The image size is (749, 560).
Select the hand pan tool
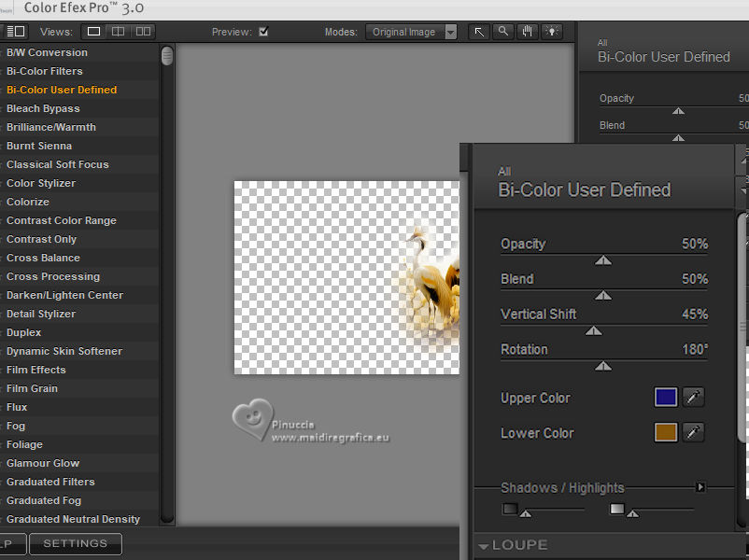(528, 32)
